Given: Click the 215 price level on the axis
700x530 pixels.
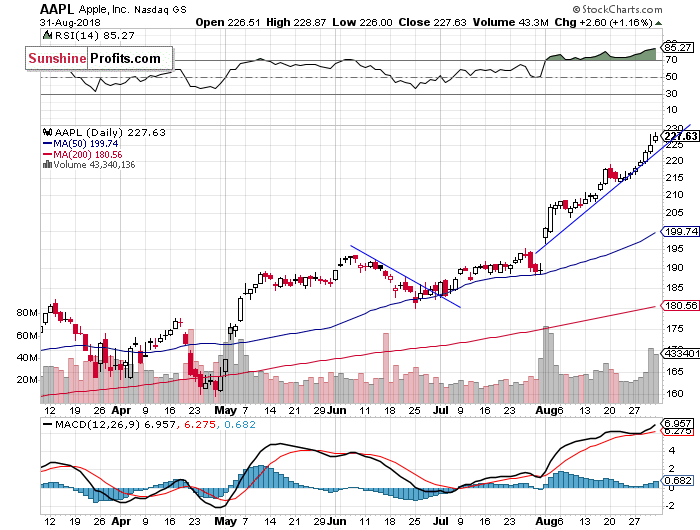Looking at the screenshot, I should [x=674, y=177].
